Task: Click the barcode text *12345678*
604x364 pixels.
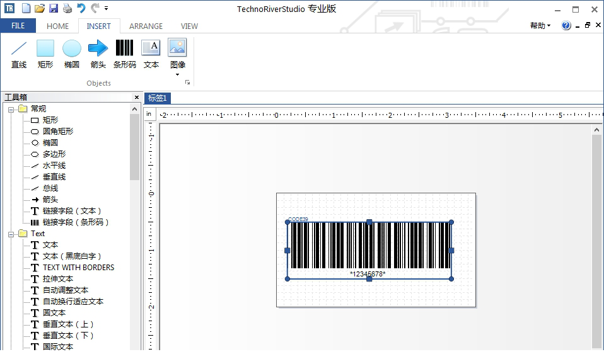Action: [x=368, y=274]
